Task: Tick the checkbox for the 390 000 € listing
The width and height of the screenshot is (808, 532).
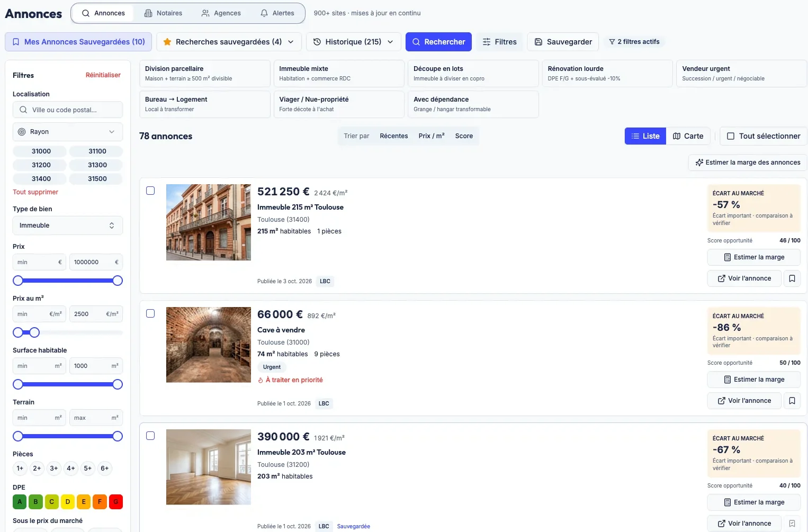Action: [x=150, y=436]
